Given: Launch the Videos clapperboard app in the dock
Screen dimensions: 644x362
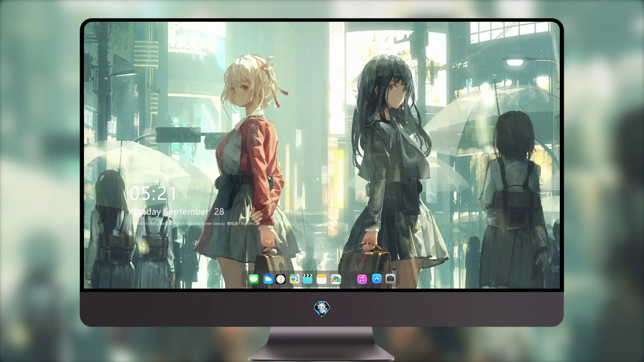Looking at the screenshot, I should tap(308, 279).
